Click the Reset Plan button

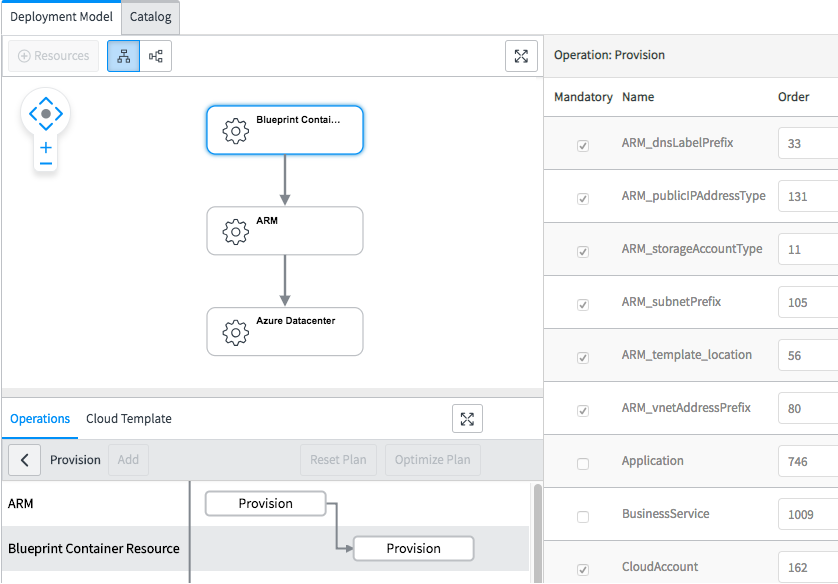[338, 460]
